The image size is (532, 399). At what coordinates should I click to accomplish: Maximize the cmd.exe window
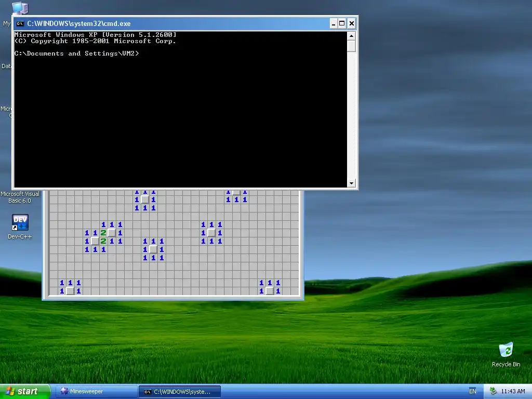pyautogui.click(x=342, y=23)
